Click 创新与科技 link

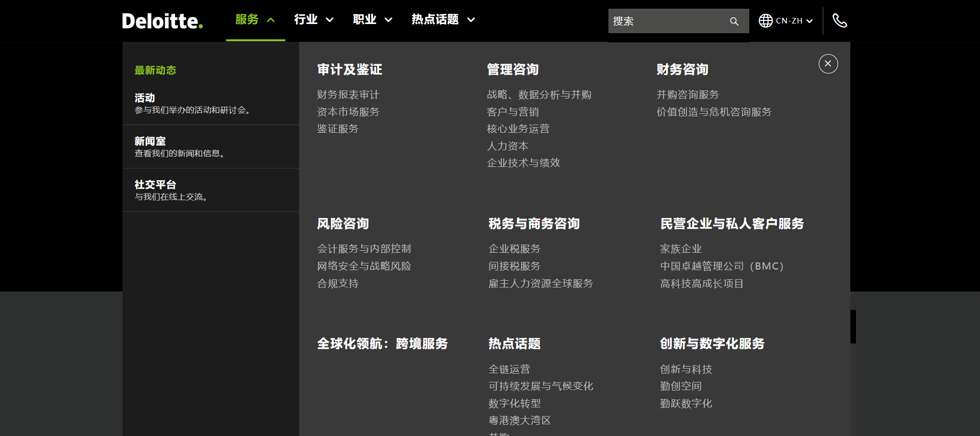(686, 370)
